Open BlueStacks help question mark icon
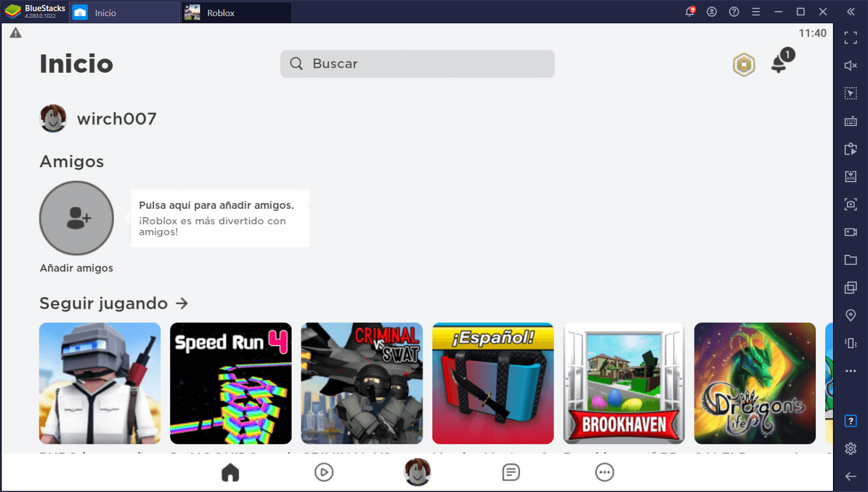 click(734, 12)
